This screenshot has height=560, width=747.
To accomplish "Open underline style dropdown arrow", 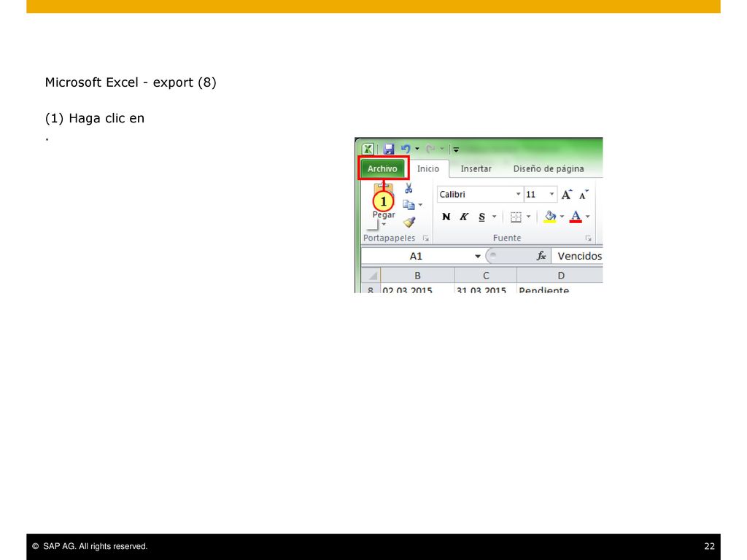I will tap(494, 217).
